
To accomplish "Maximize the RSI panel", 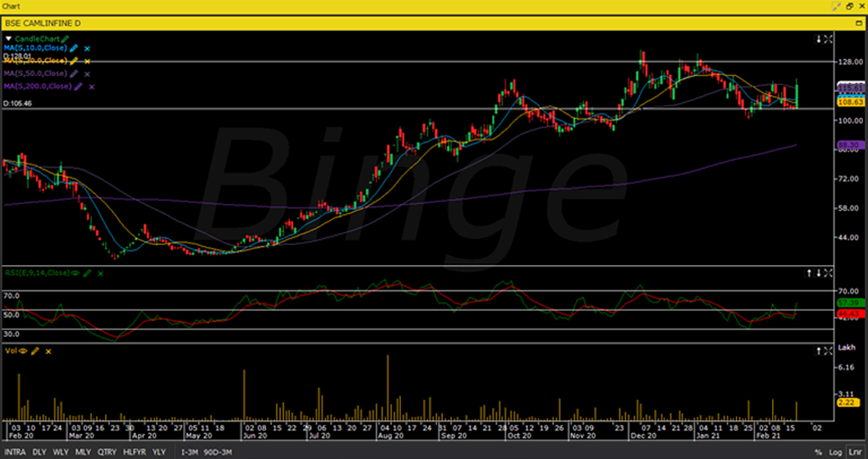I will point(828,273).
